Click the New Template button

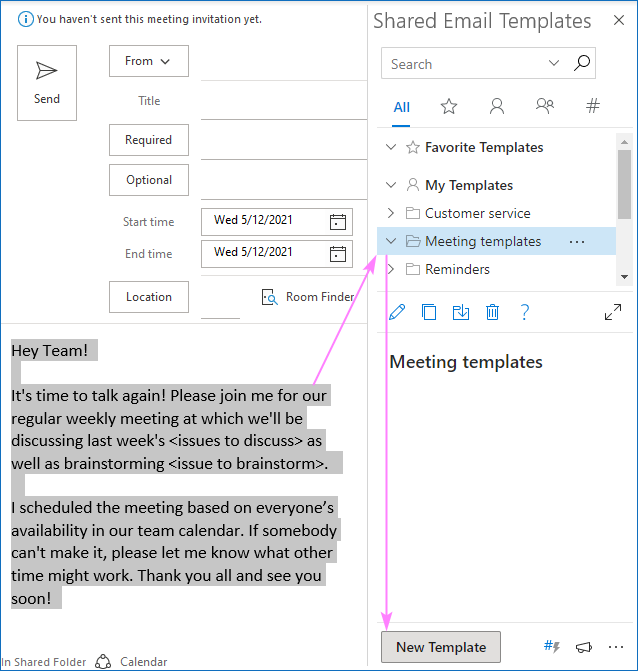441,647
